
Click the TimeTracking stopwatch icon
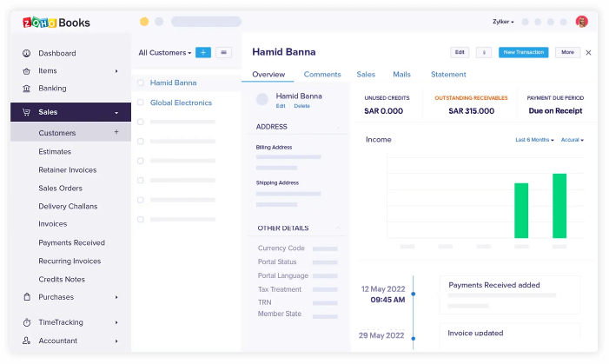[27, 322]
